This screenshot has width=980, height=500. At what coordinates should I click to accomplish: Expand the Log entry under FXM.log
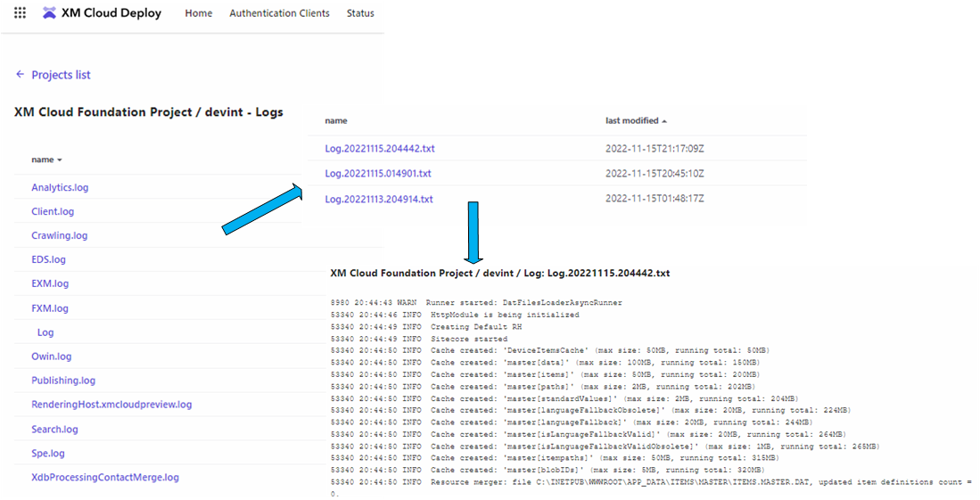click(45, 332)
